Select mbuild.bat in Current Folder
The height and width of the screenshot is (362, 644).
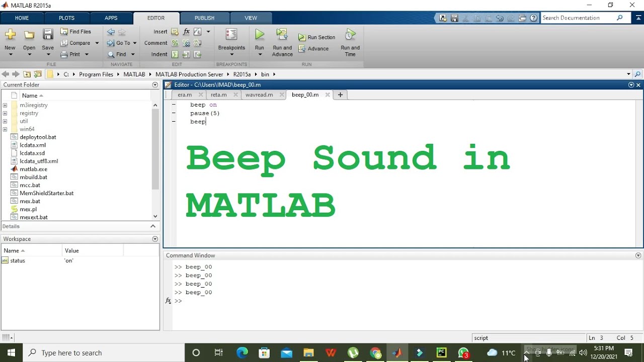[33, 177]
